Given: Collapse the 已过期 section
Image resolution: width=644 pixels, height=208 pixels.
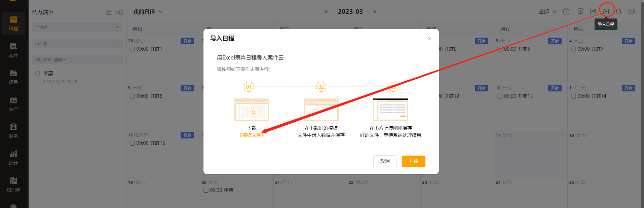Looking at the screenshot, I should click(x=117, y=28).
